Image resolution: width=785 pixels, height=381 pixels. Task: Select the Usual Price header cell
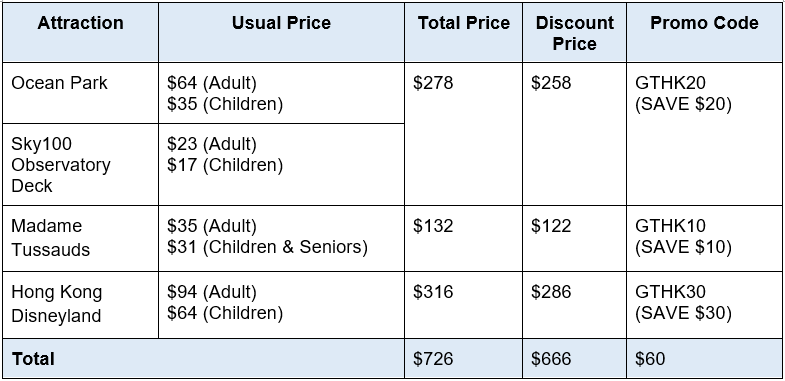[x=281, y=33]
